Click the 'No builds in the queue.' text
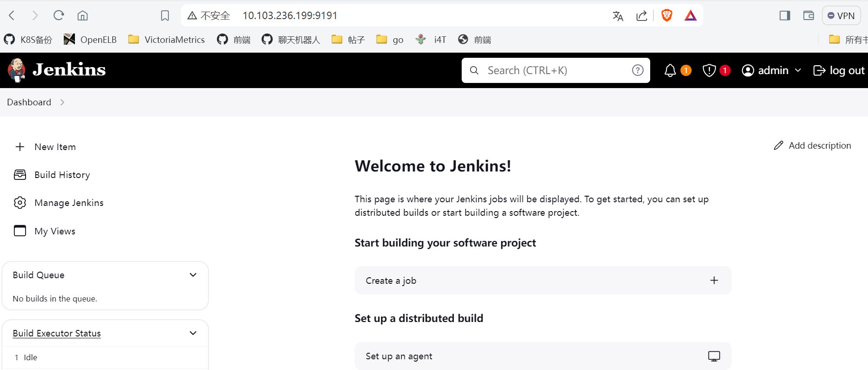868x370 pixels. 55,299
